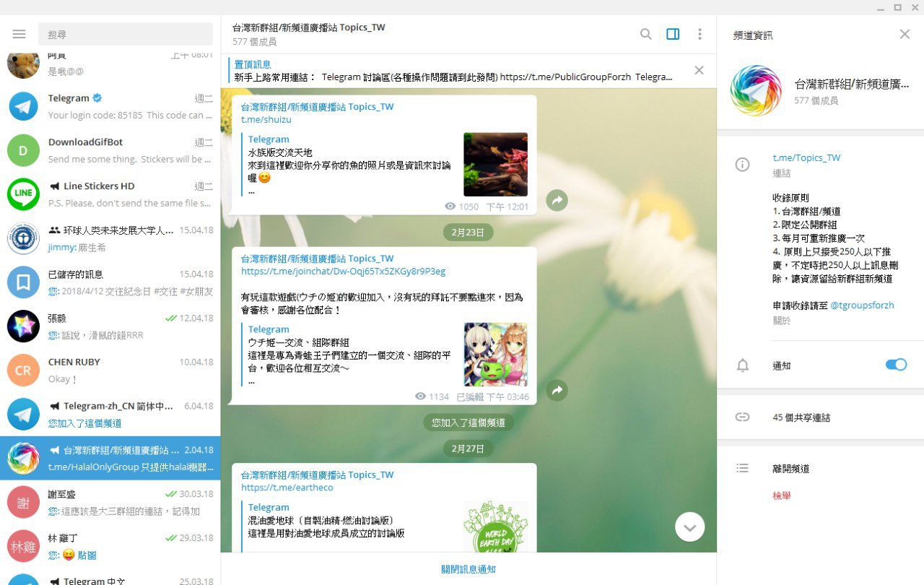
Task: Open the t.me/eartheco link
Action: pos(287,488)
